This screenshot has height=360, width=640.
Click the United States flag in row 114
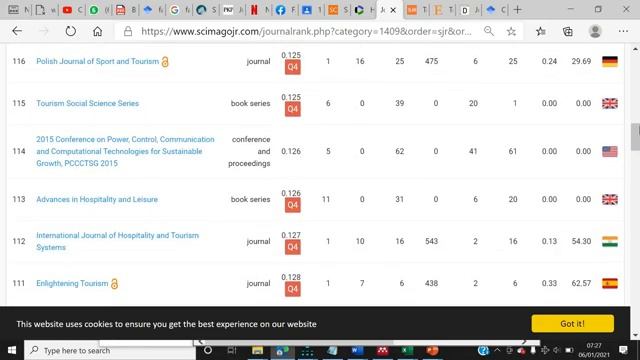610,151
